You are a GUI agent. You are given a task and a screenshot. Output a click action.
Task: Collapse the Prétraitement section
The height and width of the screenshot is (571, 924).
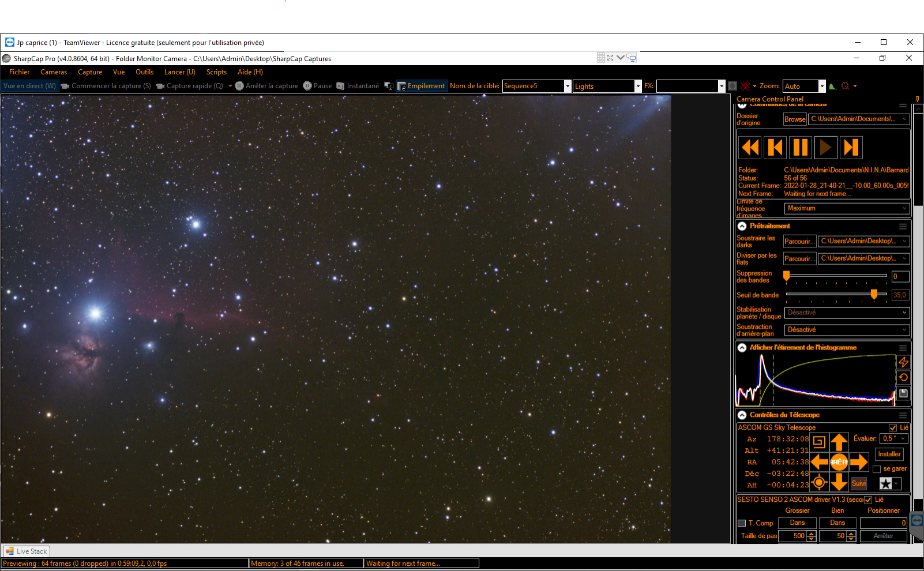coord(742,226)
